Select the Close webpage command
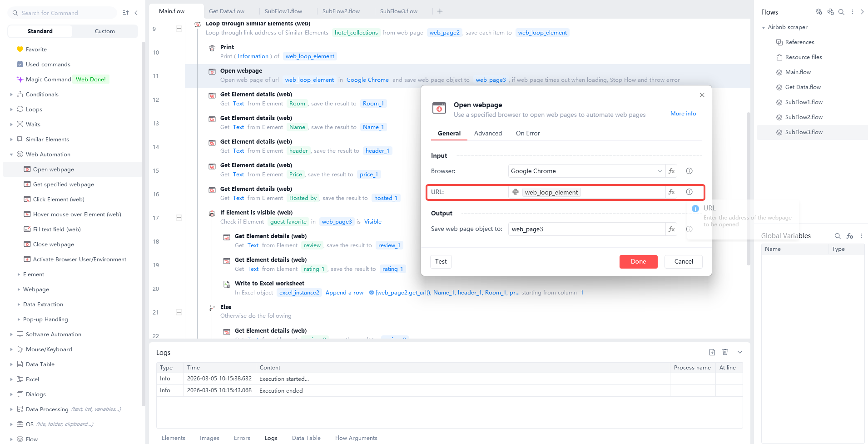The height and width of the screenshot is (444, 868). 53,244
